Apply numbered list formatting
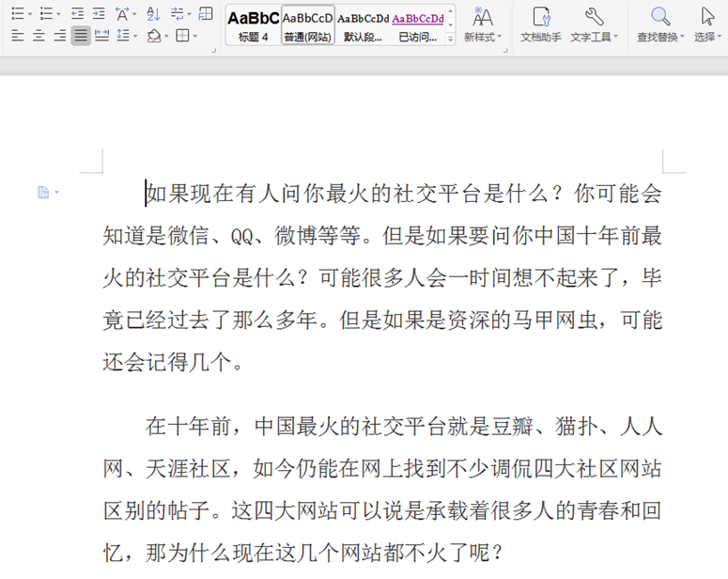 (46, 13)
